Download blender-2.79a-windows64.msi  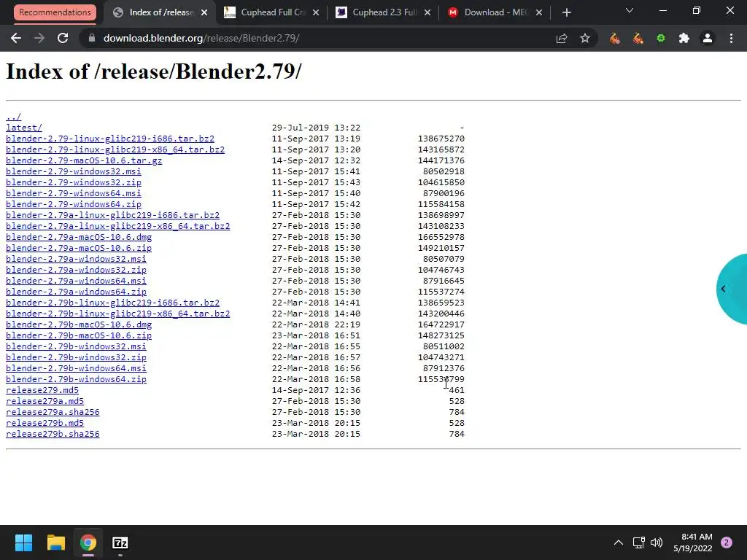tap(76, 281)
